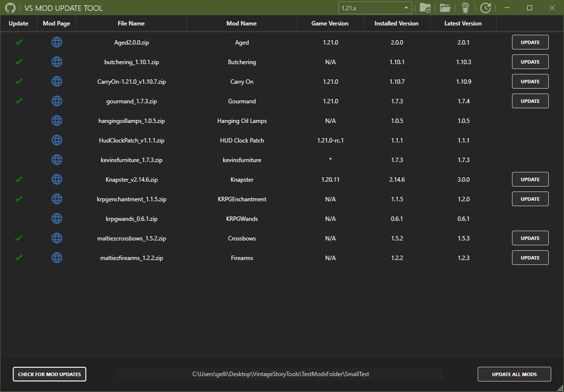564x392 pixels.
Task: Click the open folder icon in toolbar
Action: pyautogui.click(x=445, y=8)
